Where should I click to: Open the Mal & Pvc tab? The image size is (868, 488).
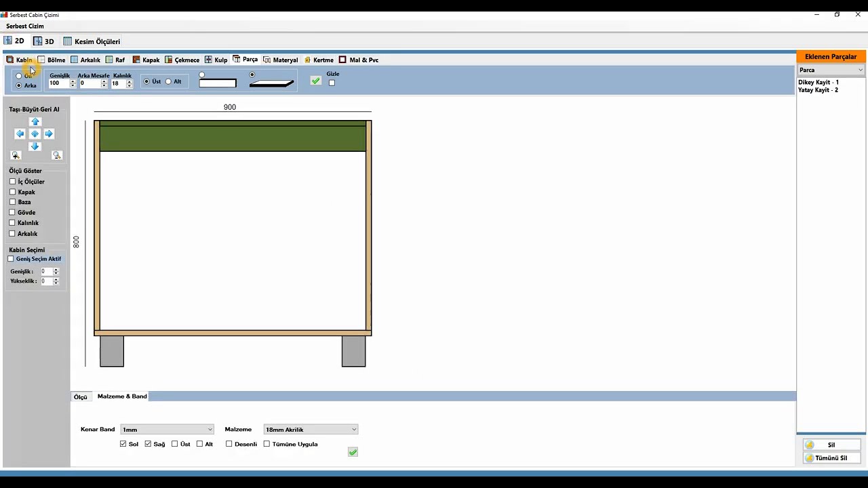359,60
